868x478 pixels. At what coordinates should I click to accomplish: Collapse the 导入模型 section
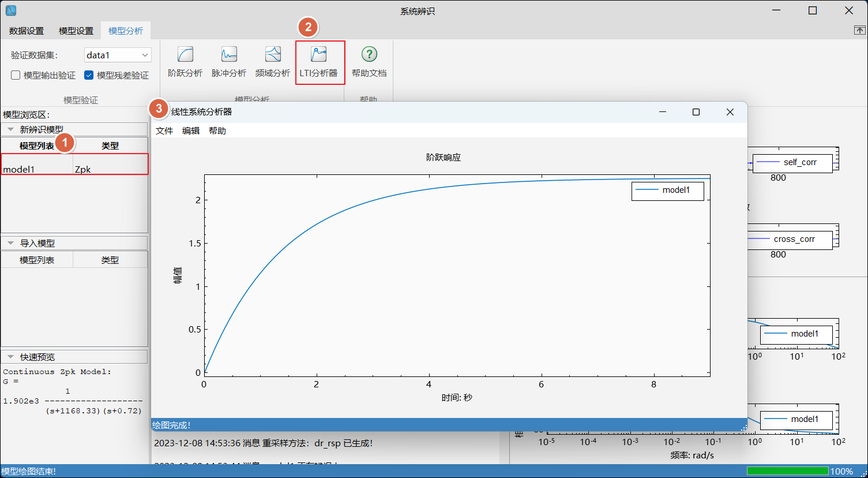(x=11, y=243)
